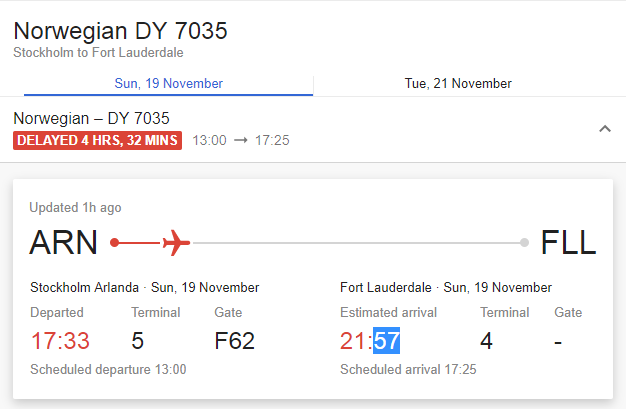626x409 pixels.
Task: Click the arrow between 13:00 and 17:25
Action: pyautogui.click(x=240, y=141)
